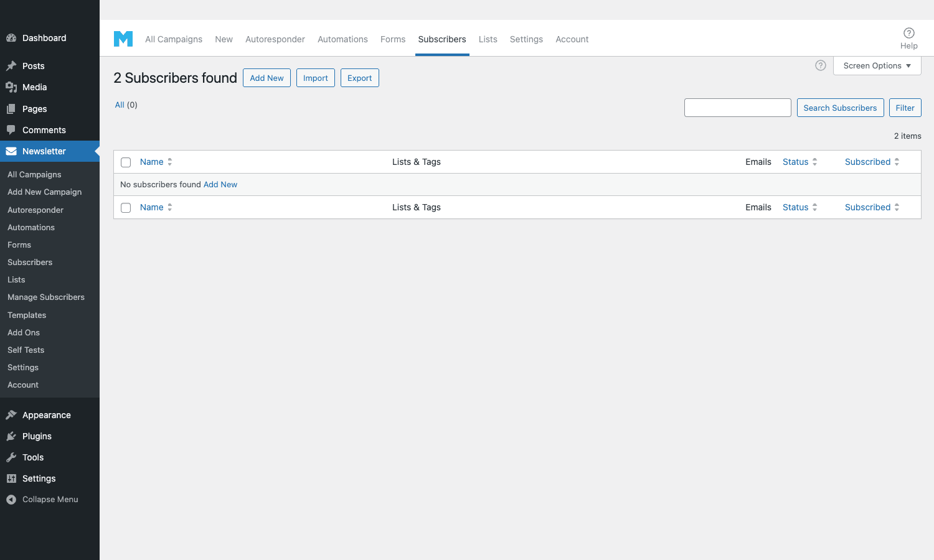Click the Newsletter envelope icon
Screen dimensions: 934x560
click(x=11, y=151)
